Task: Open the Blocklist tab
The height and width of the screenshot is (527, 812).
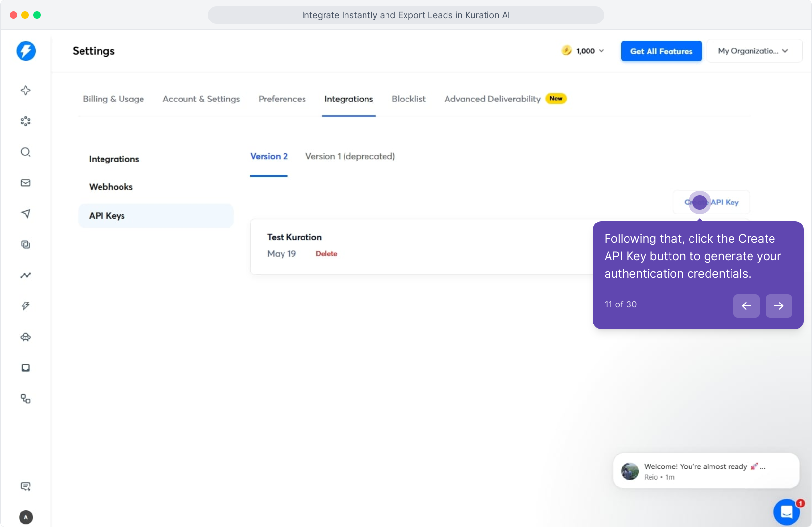Action: click(x=408, y=99)
